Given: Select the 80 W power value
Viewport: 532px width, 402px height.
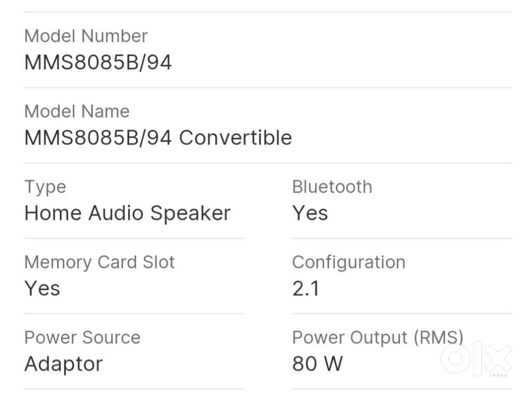Looking at the screenshot, I should (318, 364).
